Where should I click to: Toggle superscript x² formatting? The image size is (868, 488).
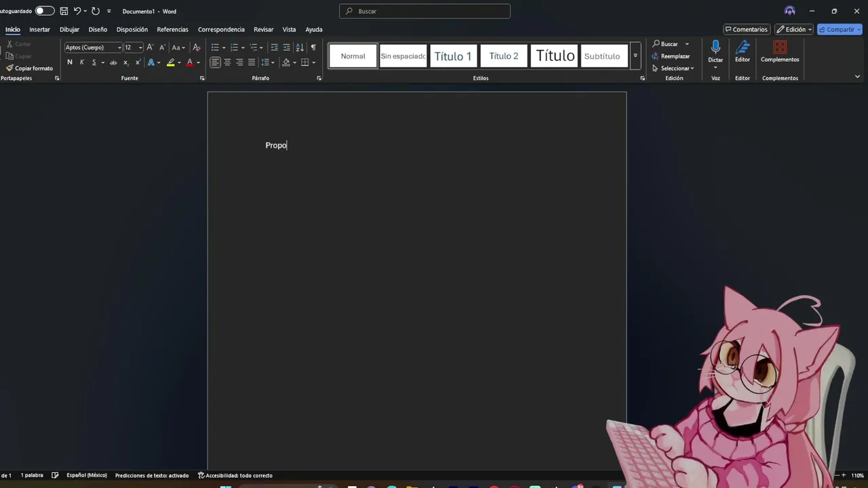(138, 62)
